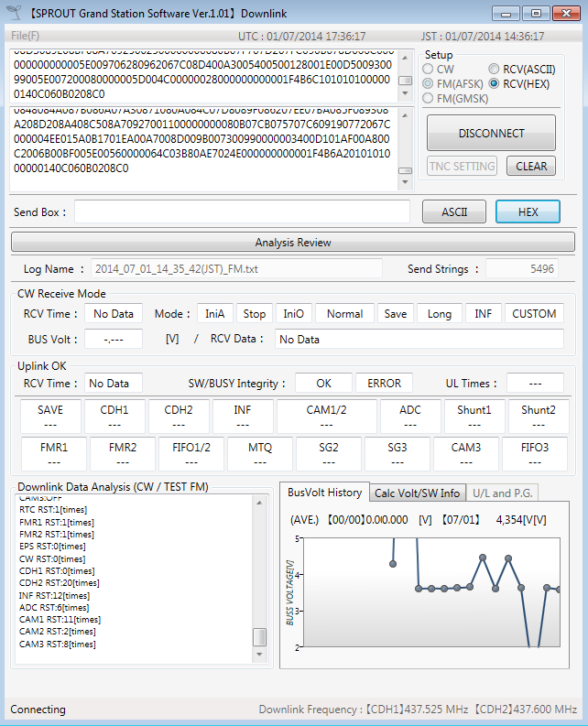The image size is (588, 726).
Task: Send the message as ASCII
Action: (454, 211)
